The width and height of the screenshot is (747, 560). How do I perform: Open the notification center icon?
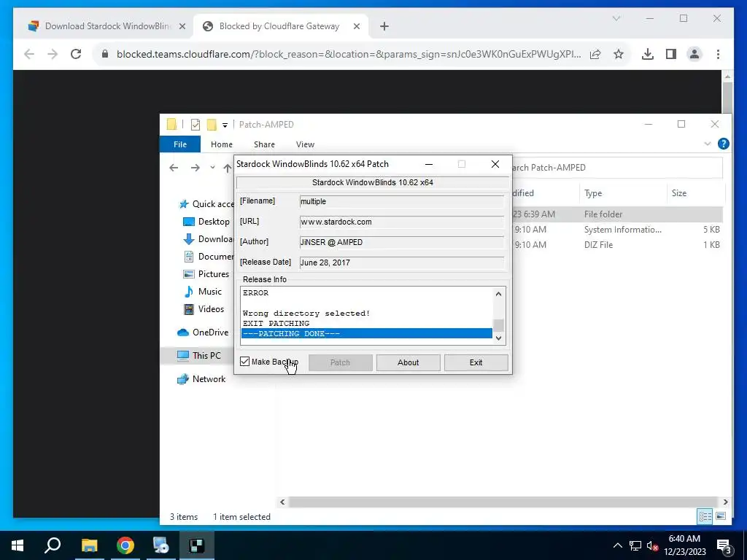tap(724, 546)
